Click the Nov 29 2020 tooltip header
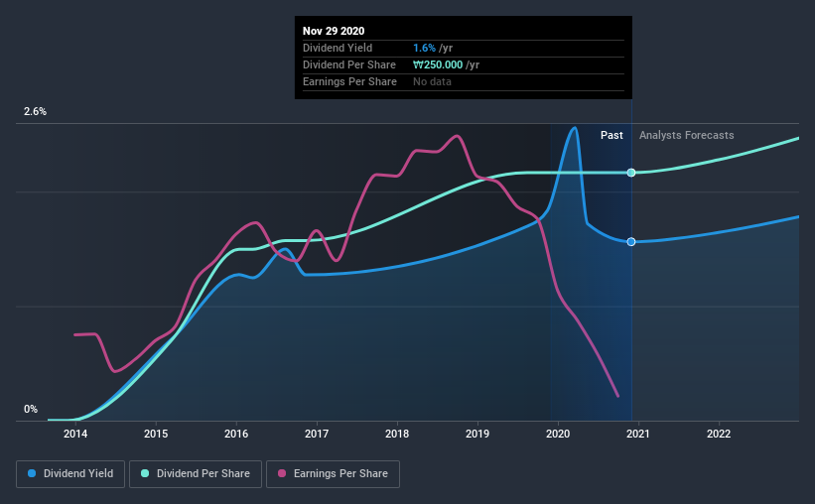This screenshot has width=815, height=504. click(x=334, y=31)
